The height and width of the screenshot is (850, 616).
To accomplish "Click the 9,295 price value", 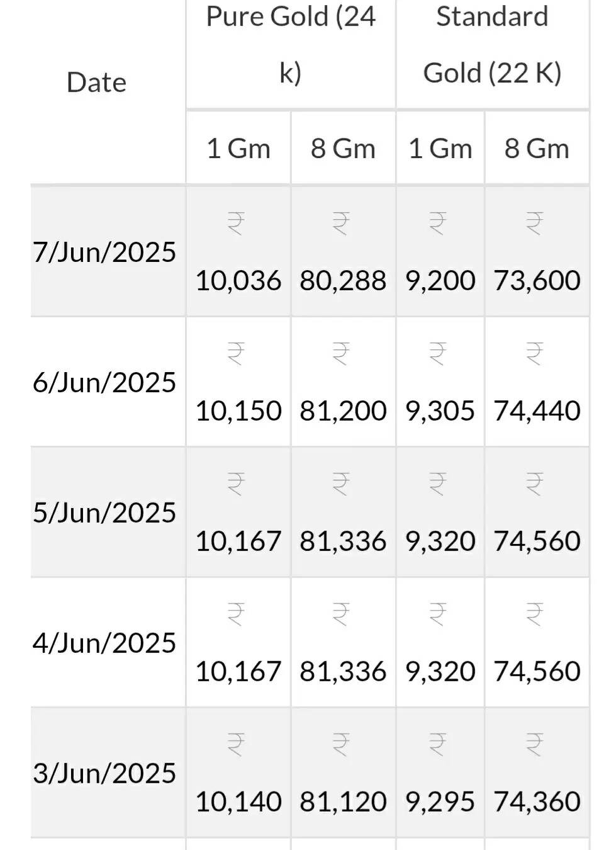I will point(440,802).
